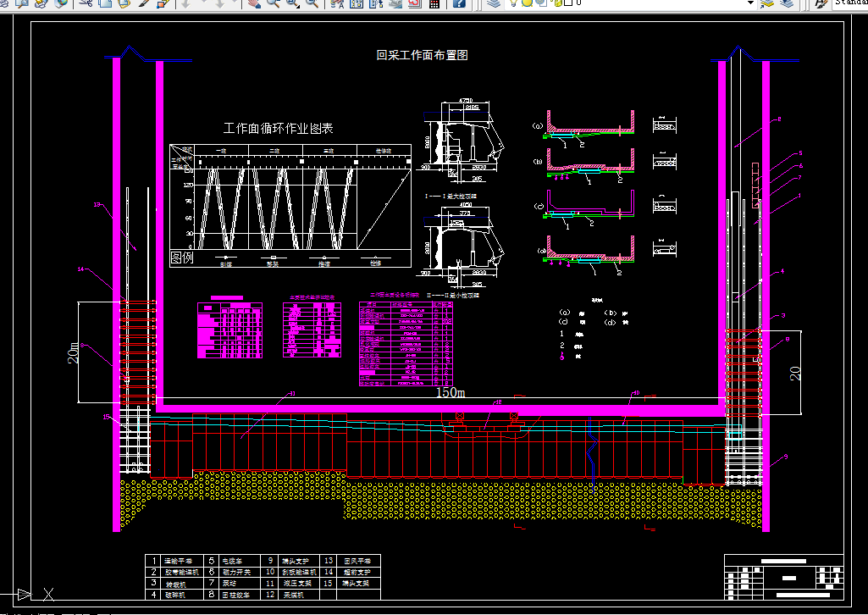The height and width of the screenshot is (615, 868).
Task: Select the 150m dimension text
Action: (x=451, y=392)
